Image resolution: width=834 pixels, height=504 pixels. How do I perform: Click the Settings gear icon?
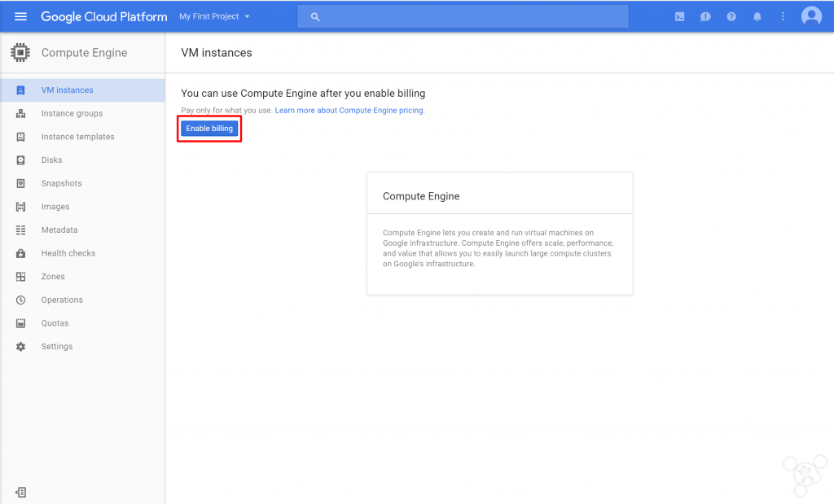pyautogui.click(x=20, y=347)
